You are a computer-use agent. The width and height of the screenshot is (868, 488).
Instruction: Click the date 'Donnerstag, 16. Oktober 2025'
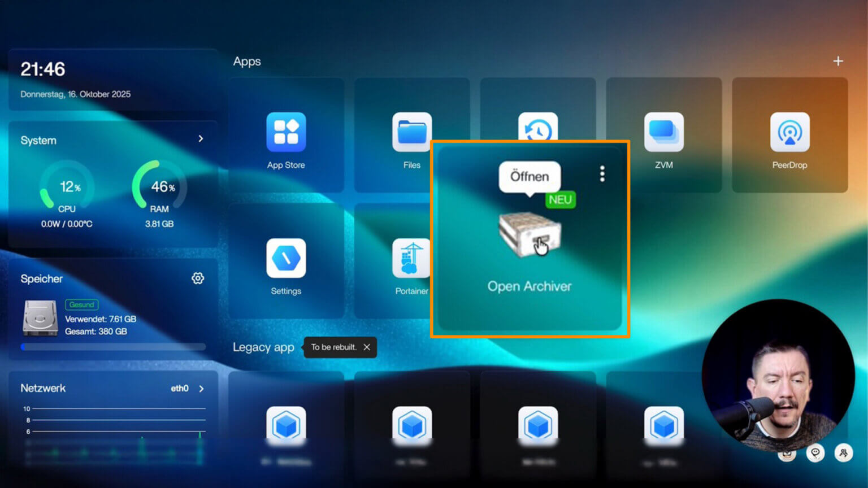pyautogui.click(x=76, y=94)
